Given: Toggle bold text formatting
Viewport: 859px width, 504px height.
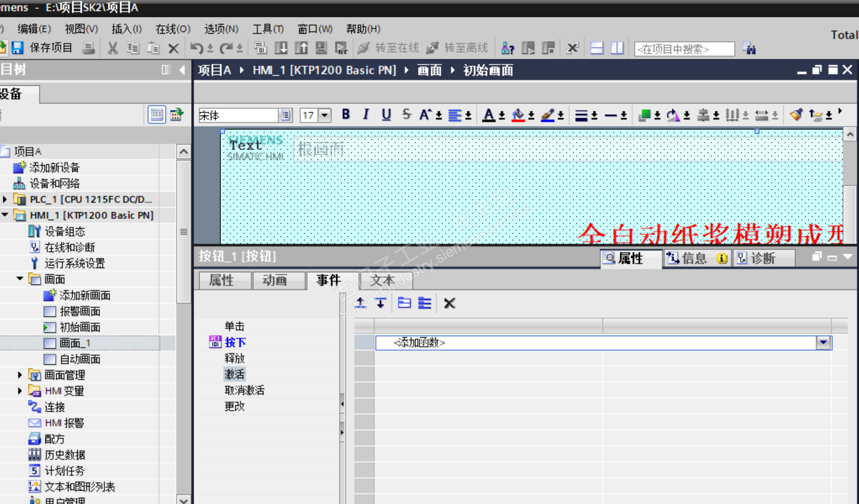Looking at the screenshot, I should 346,115.
